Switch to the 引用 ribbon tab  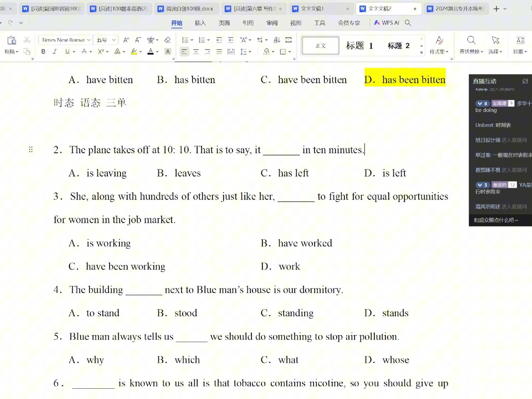pos(248,23)
